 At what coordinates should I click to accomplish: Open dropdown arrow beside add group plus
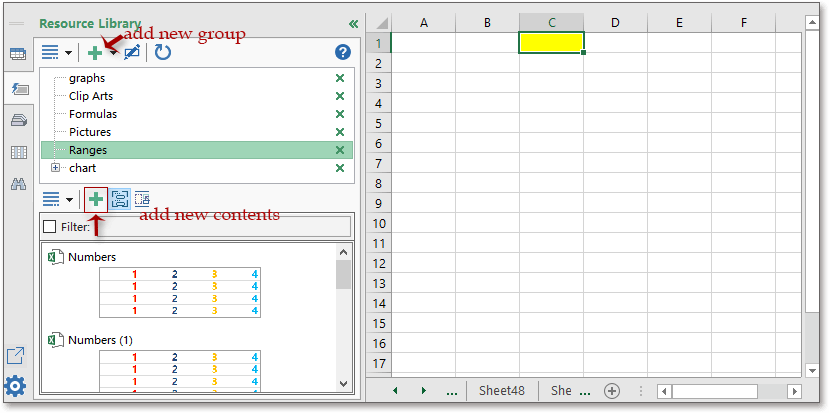pos(114,53)
